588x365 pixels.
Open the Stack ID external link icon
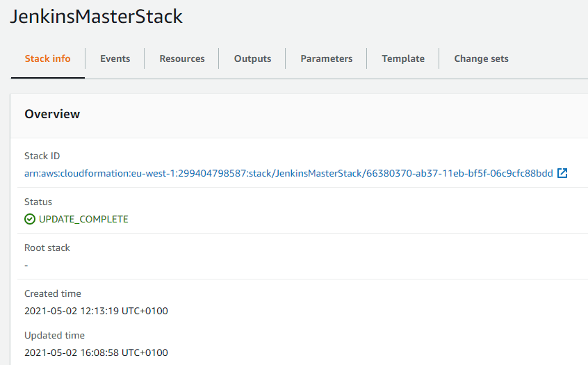563,173
